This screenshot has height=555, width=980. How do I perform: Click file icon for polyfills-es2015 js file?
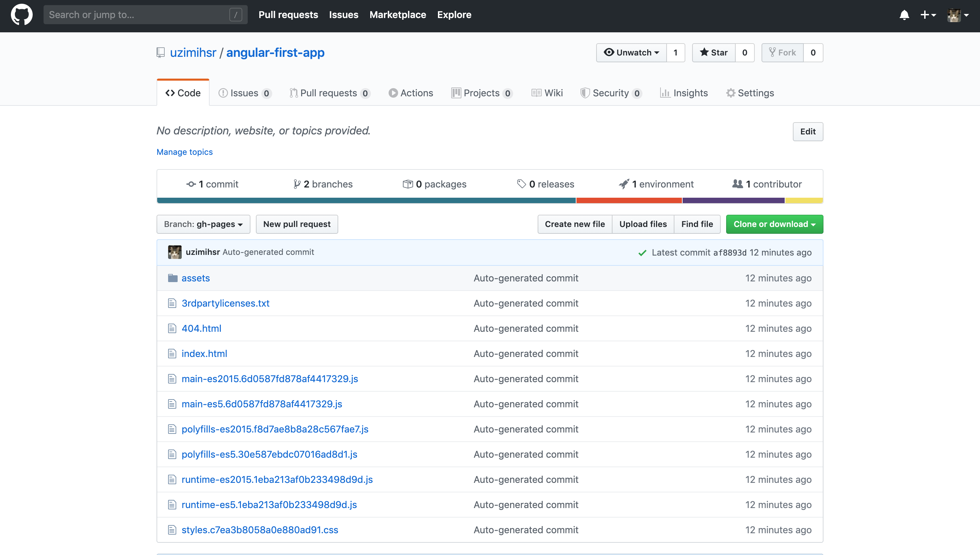172,429
